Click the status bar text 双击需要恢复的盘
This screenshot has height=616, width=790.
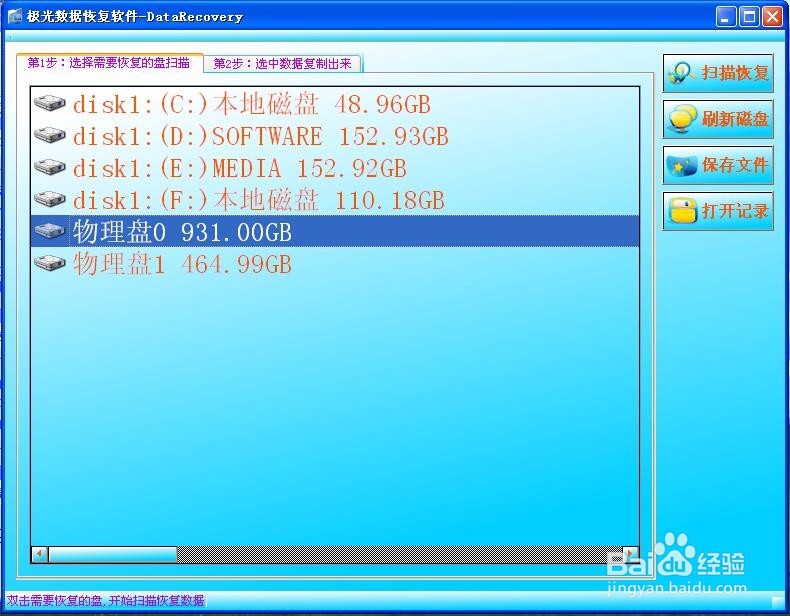[105, 600]
